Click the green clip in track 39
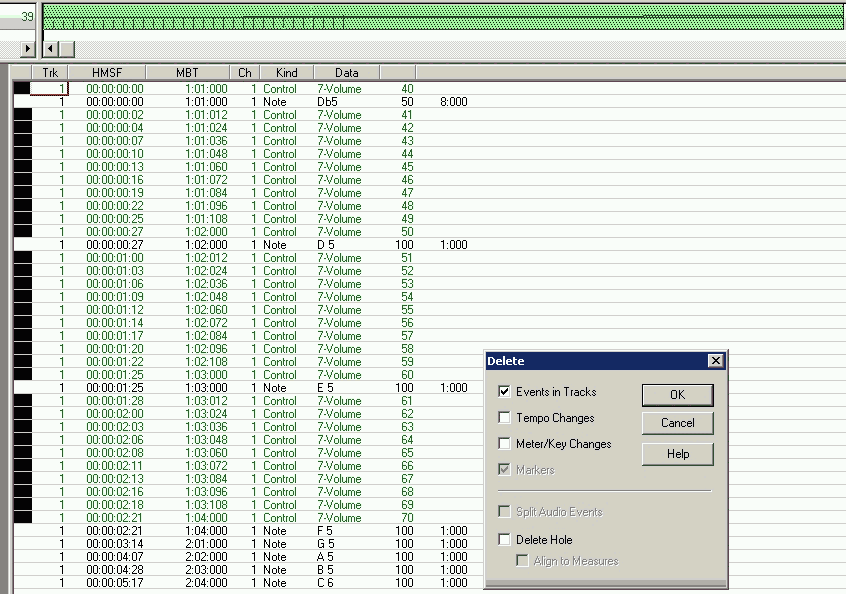Screen dimensions: 846x594 pos(440,17)
